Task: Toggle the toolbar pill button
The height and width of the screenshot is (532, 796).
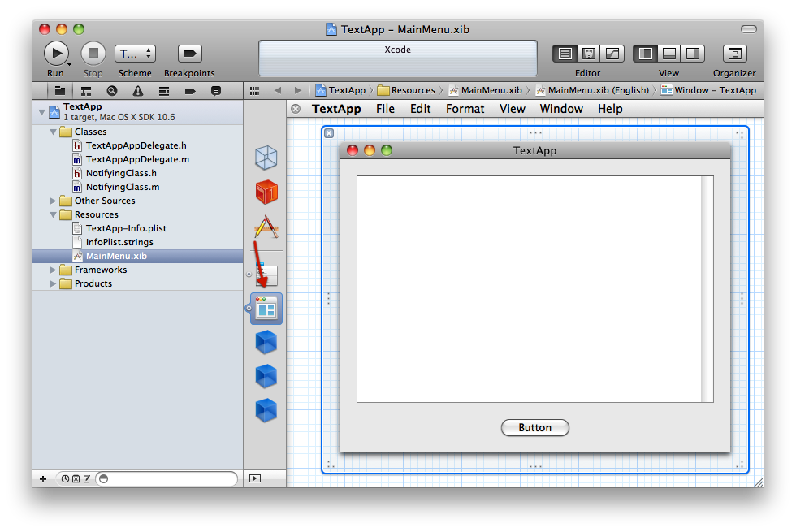Action: [x=748, y=29]
